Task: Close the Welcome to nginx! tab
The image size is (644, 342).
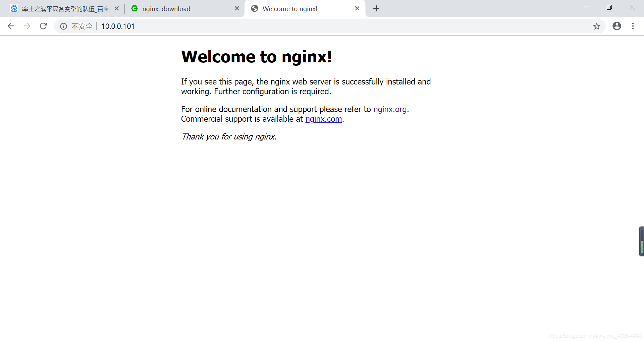Action: (x=357, y=9)
